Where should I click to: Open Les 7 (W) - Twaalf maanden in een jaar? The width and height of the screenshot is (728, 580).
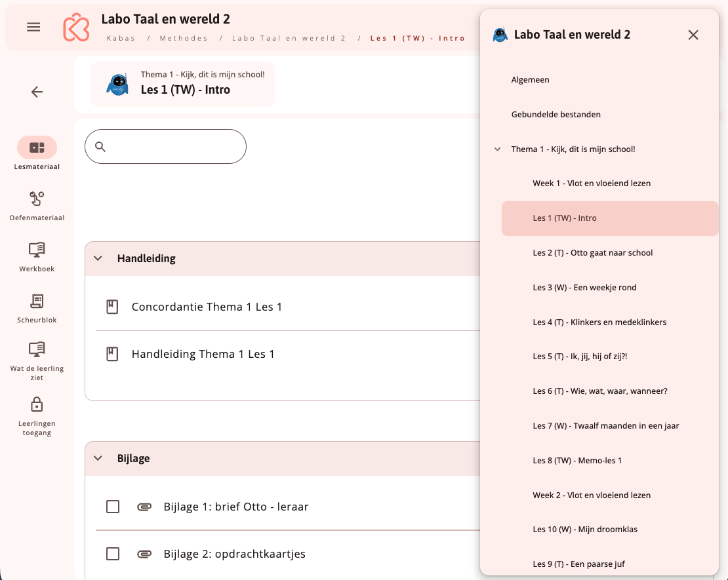[x=606, y=425]
